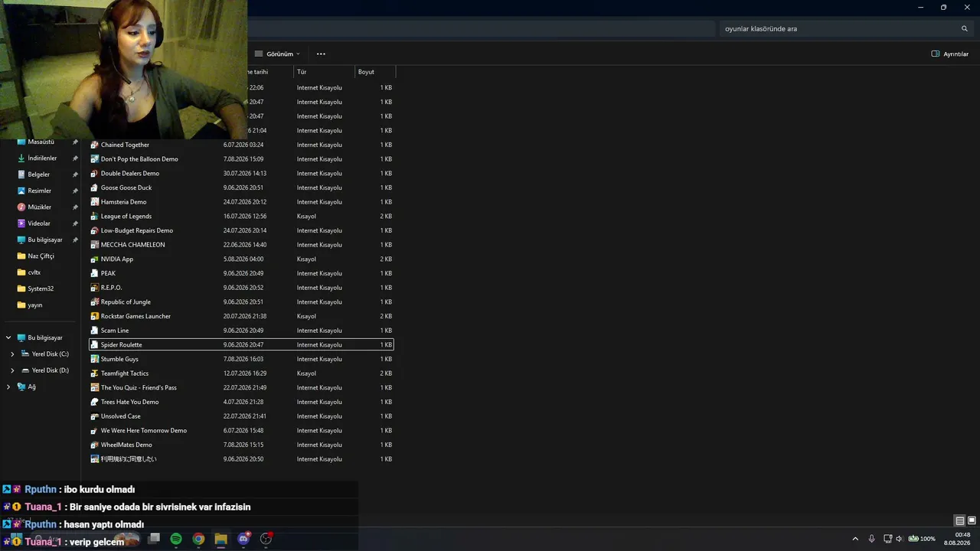
Task: Open the Naz Çiftçi folder
Action: coord(41,256)
